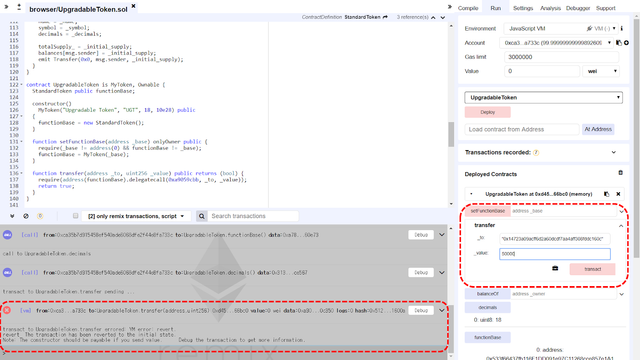The height and width of the screenshot is (360, 640).
Task: Click the transfer _to address field
Action: (x=555, y=239)
